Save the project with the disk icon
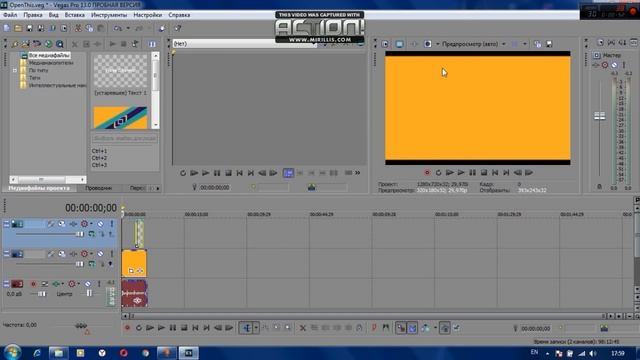 (29, 28)
